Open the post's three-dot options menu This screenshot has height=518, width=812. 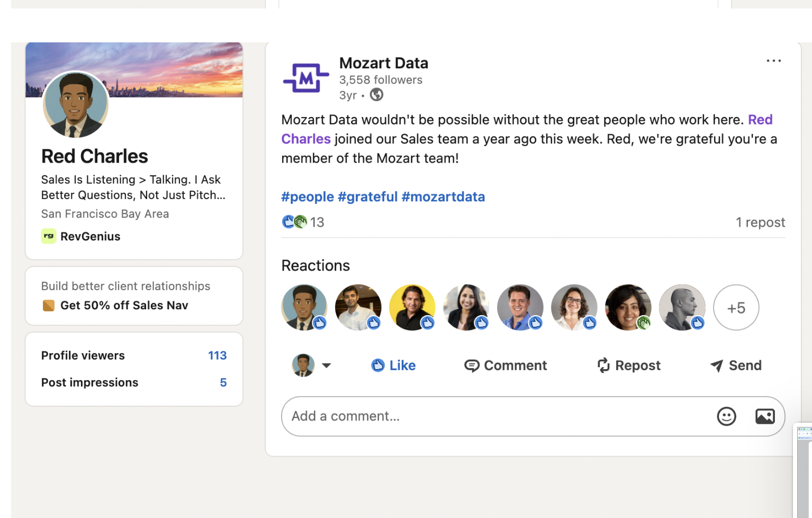(773, 61)
